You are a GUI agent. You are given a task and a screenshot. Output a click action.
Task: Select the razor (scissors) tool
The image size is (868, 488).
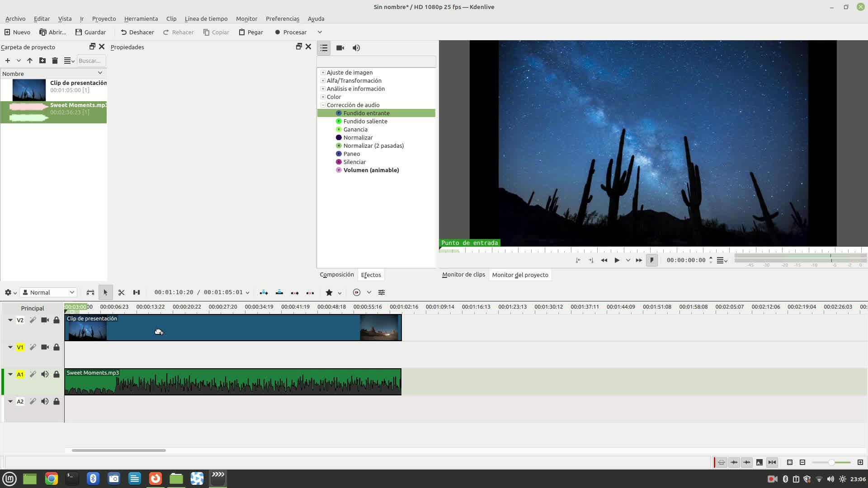pyautogui.click(x=121, y=292)
